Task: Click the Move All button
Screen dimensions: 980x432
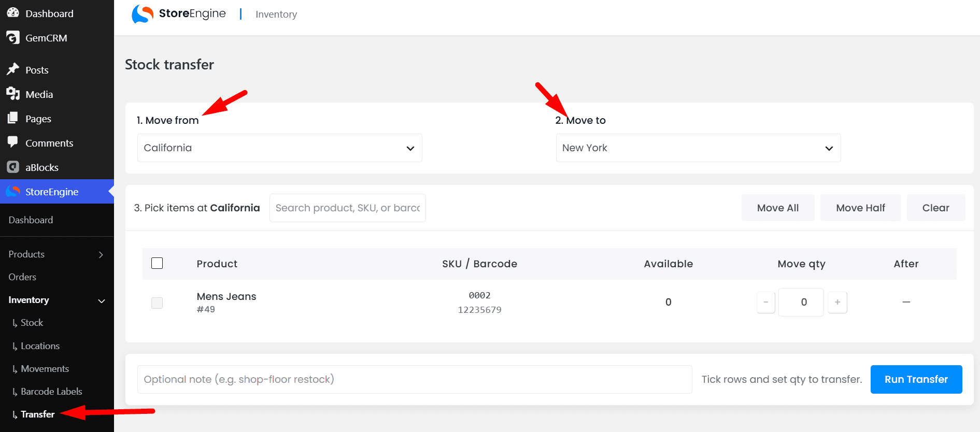Action: pyautogui.click(x=778, y=208)
